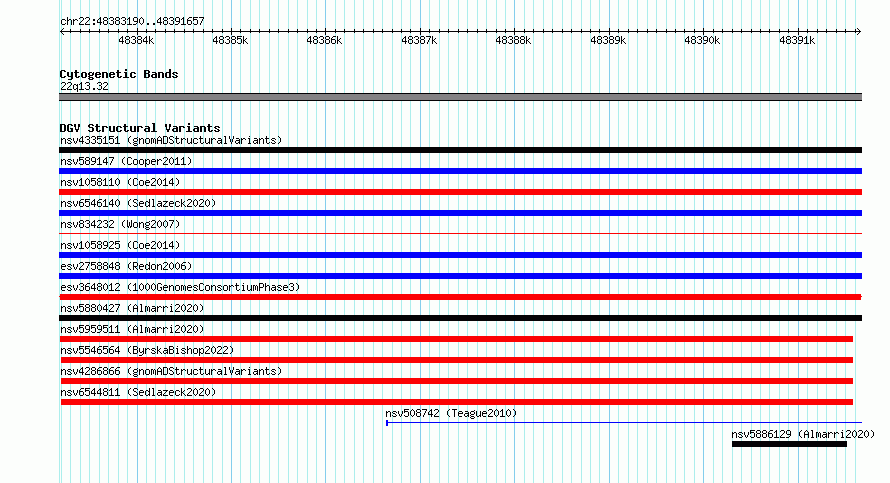This screenshot has height=483, width=890.
Task: Open variant nsv6546140 (Sedlazeck2020) label
Action: tap(138, 203)
